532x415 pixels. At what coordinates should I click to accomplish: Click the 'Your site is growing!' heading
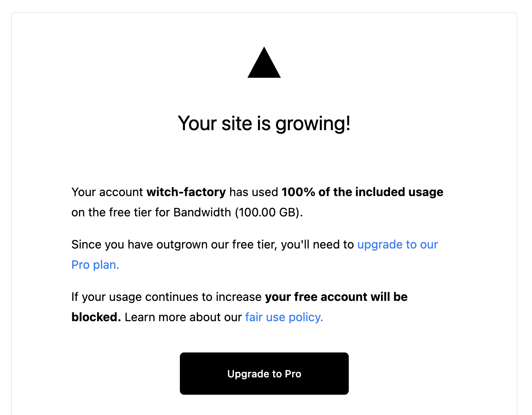264,123
